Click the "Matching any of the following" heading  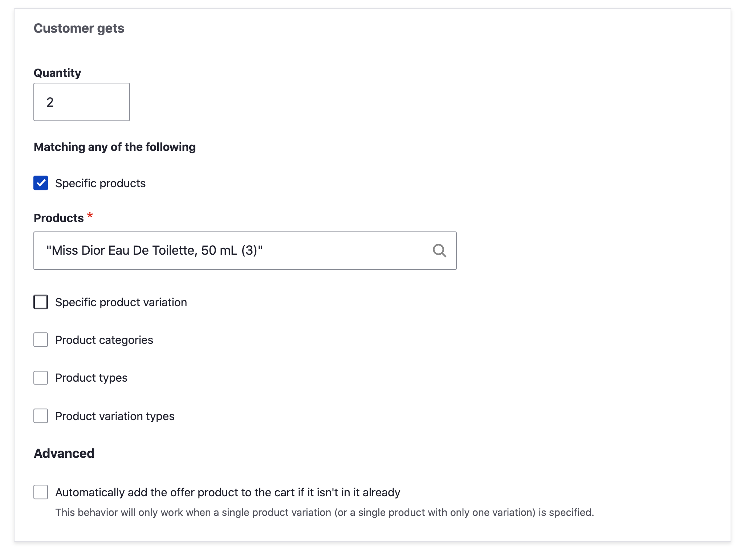(x=115, y=147)
